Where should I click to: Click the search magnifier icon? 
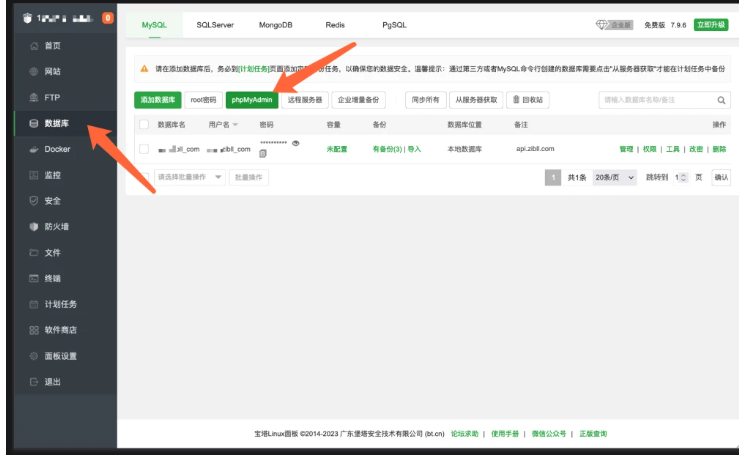coord(722,100)
